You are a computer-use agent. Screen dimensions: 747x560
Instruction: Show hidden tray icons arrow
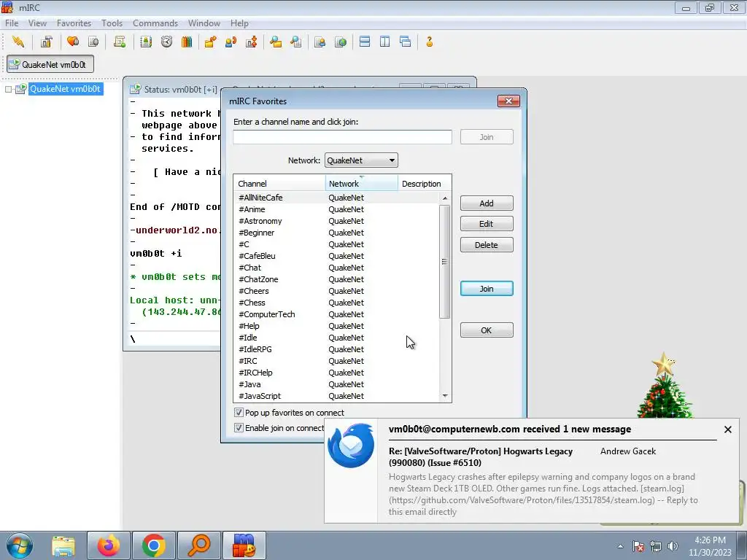point(620,546)
